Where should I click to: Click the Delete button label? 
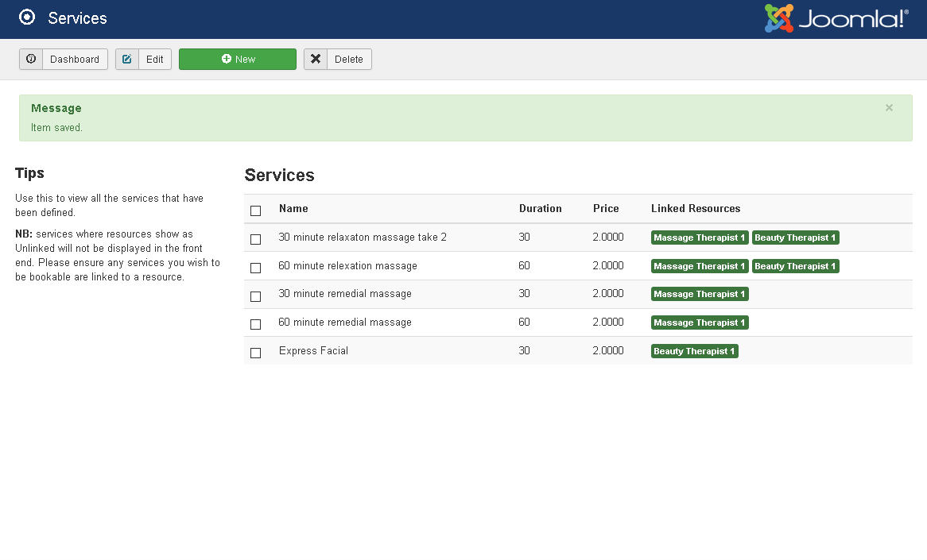point(349,59)
